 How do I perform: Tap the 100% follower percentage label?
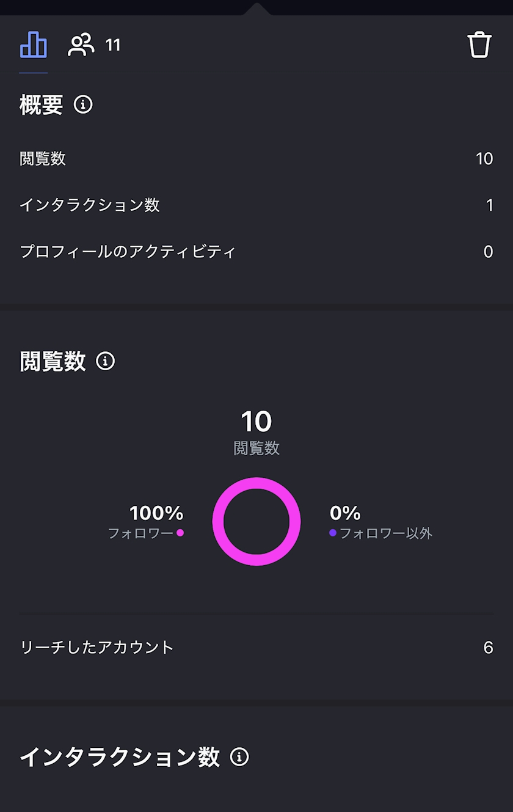tap(156, 513)
